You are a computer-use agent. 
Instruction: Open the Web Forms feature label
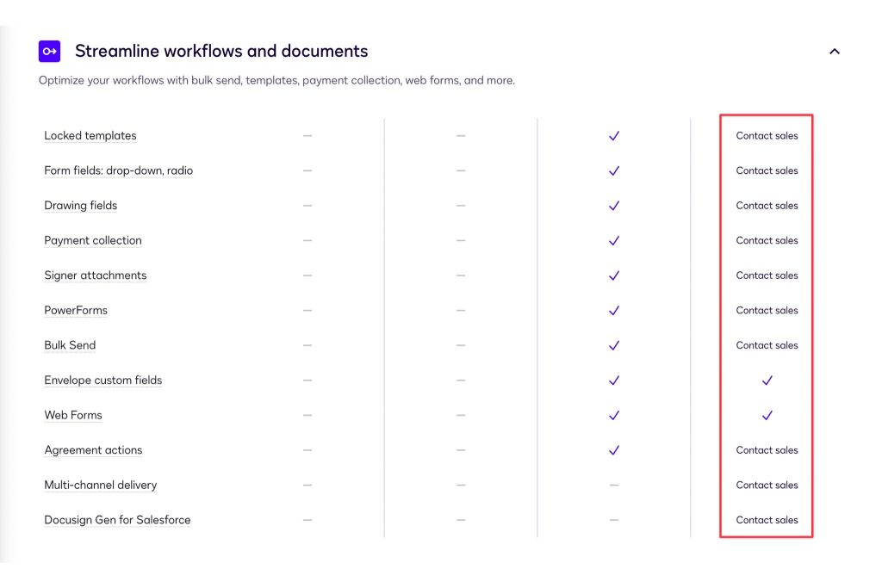coord(73,415)
